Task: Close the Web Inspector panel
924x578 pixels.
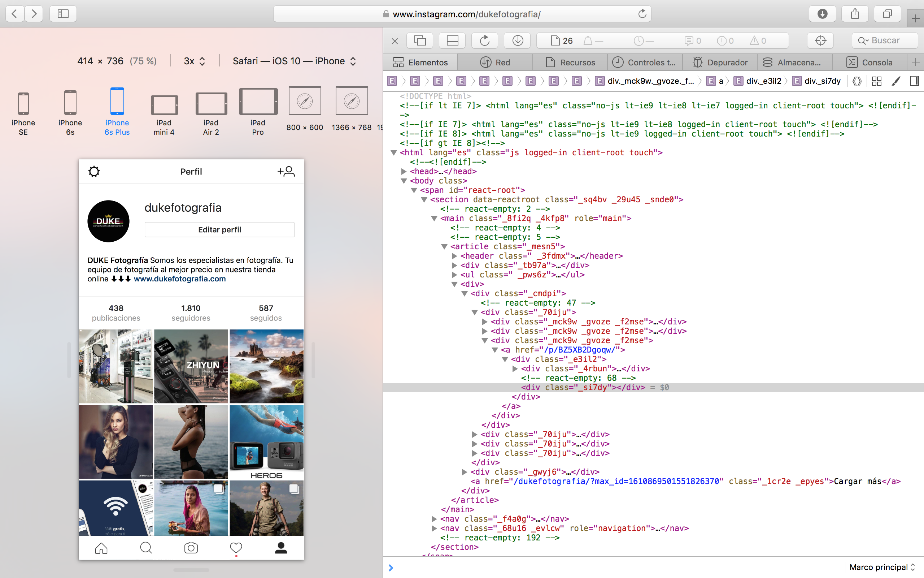Action: (x=395, y=41)
